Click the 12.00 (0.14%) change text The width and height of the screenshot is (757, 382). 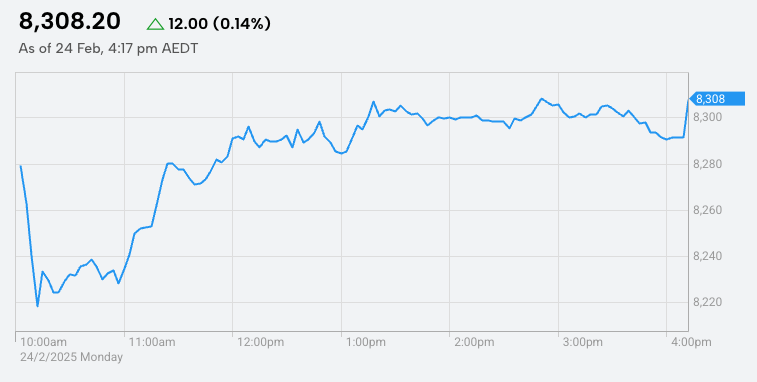(220, 24)
